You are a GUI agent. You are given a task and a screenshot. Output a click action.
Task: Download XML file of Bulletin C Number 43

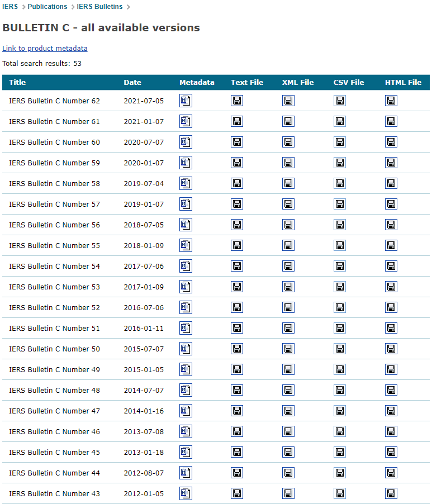[288, 493]
